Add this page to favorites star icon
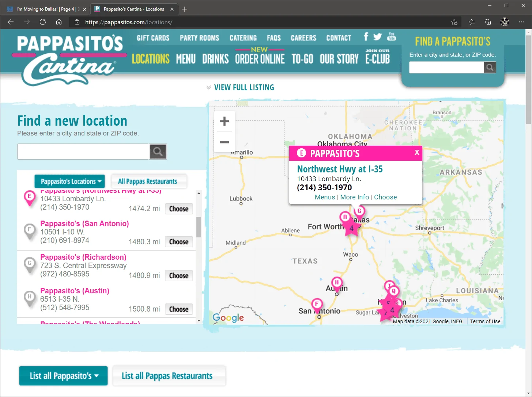The image size is (532, 397). tap(454, 22)
